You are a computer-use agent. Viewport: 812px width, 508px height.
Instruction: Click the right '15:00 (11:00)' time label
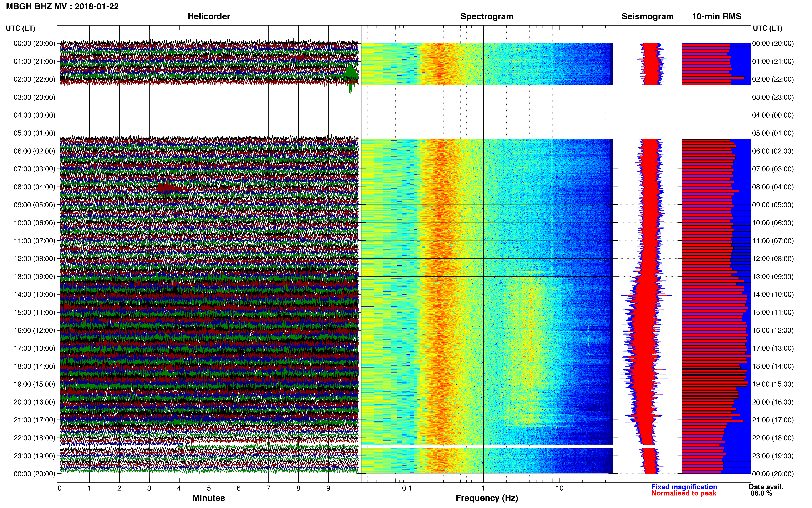click(x=773, y=312)
